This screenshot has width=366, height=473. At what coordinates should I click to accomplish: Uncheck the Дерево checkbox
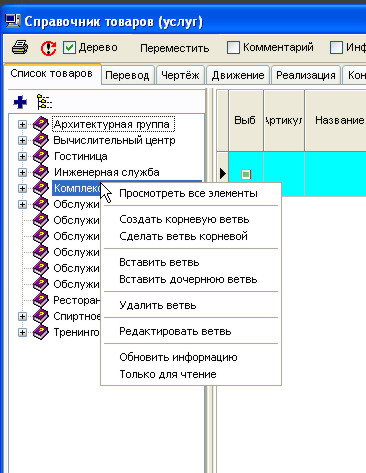[69, 48]
